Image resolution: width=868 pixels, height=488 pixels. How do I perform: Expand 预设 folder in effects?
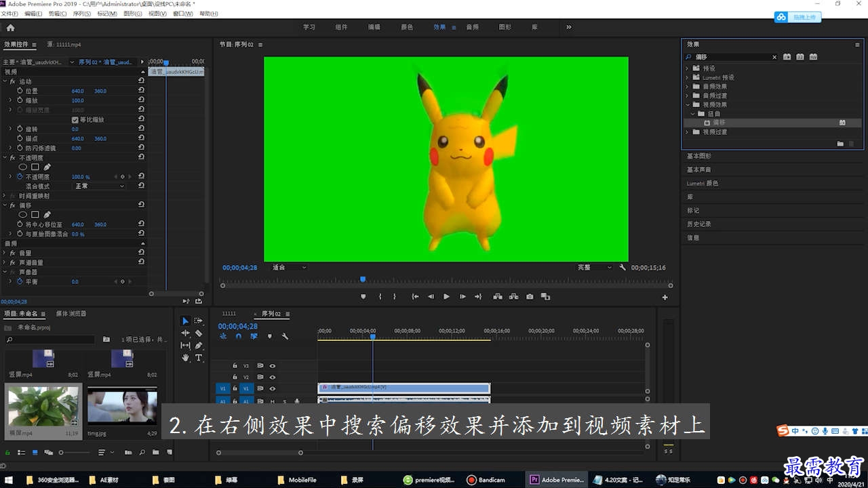tap(687, 68)
